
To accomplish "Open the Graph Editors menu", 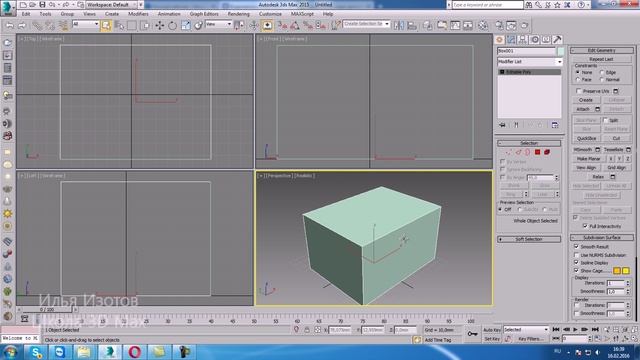I will pos(204,14).
